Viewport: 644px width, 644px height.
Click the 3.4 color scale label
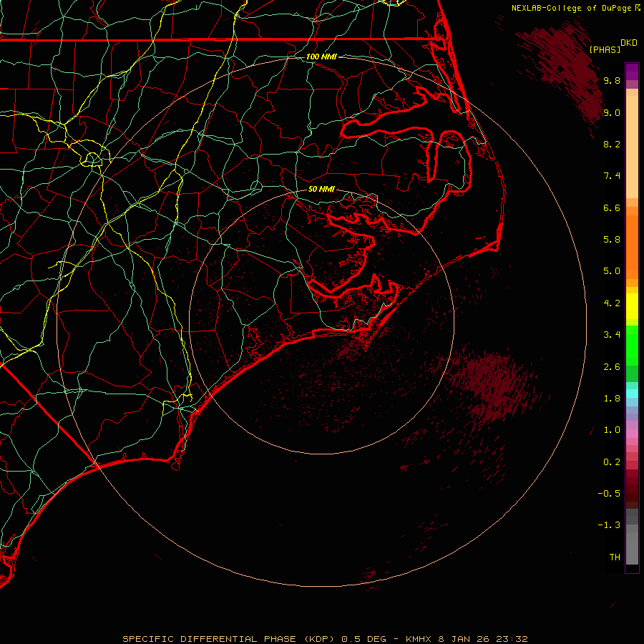click(612, 335)
